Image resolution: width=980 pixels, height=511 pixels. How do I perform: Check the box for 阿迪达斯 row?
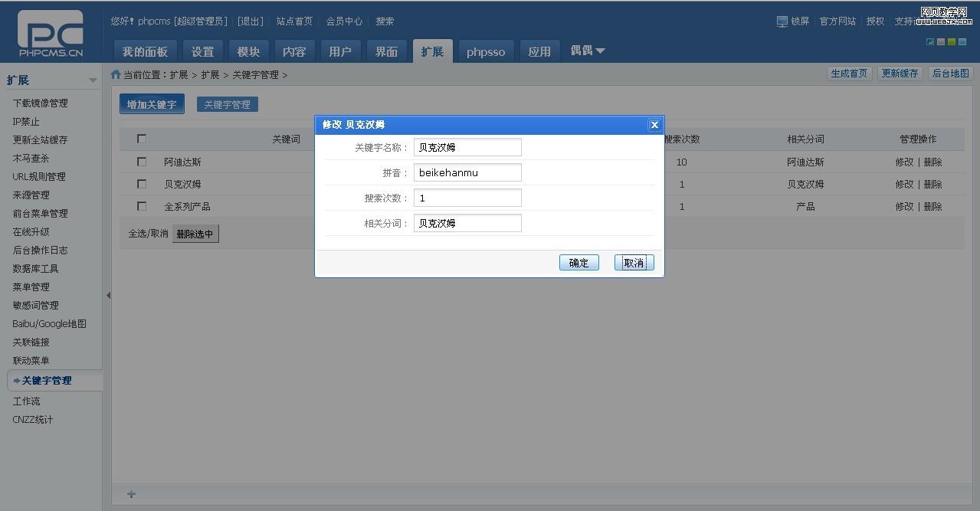coord(141,162)
